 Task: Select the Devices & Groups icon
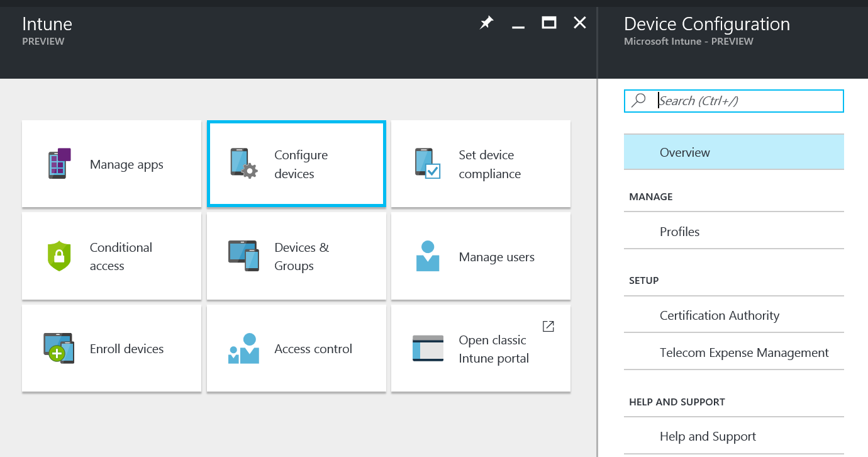244,256
